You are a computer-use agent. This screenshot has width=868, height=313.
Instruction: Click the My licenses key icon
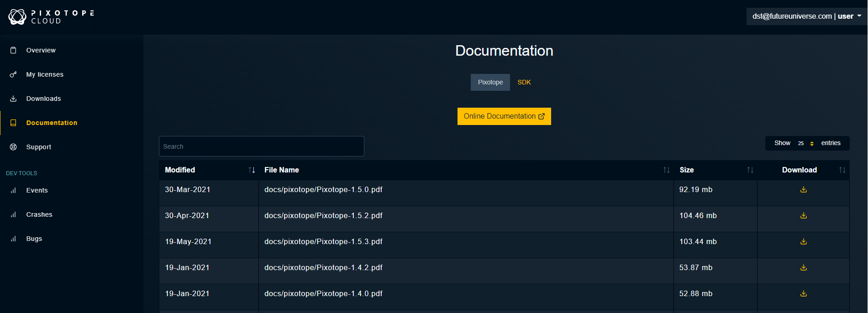(x=13, y=74)
